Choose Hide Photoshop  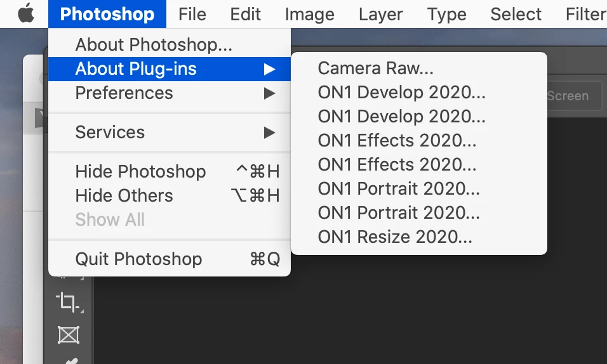point(170,171)
